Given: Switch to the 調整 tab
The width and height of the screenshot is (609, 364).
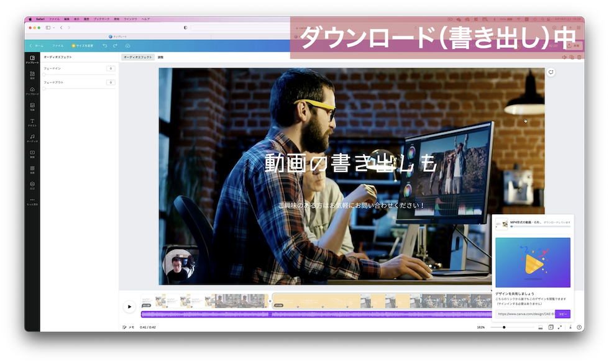Looking at the screenshot, I should pos(160,57).
